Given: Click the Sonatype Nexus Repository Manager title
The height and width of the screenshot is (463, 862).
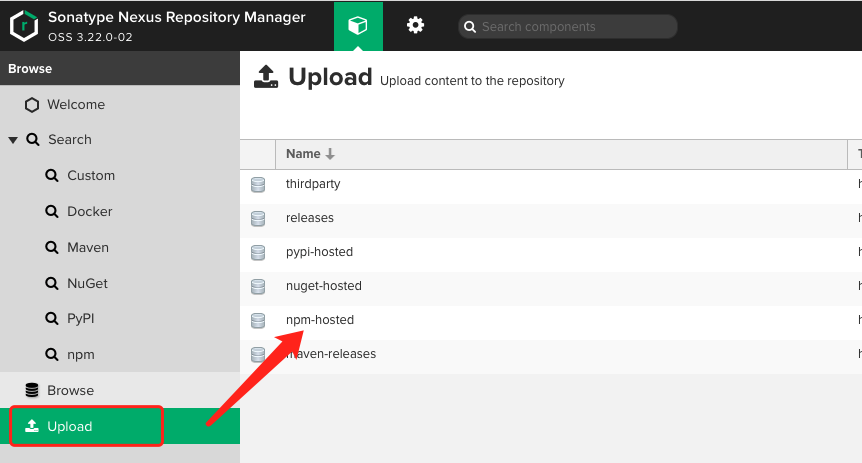Looking at the screenshot, I should pyautogui.click(x=176, y=17).
